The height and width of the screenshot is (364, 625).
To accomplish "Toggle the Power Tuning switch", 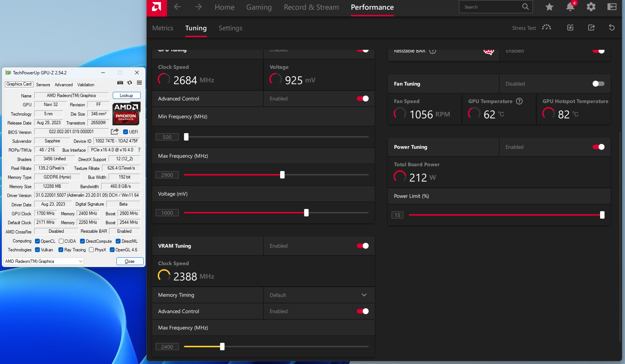I will 599,147.
